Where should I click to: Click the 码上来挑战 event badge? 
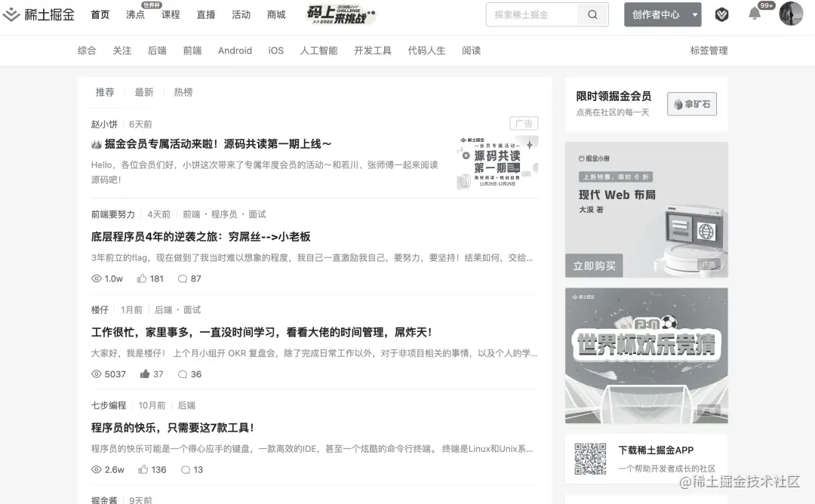pos(339,14)
